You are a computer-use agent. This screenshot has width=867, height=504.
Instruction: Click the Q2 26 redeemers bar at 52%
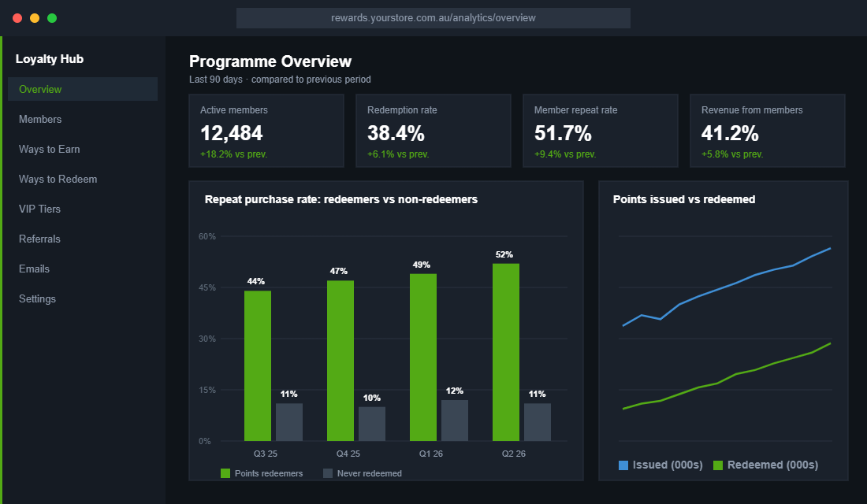coord(506,352)
